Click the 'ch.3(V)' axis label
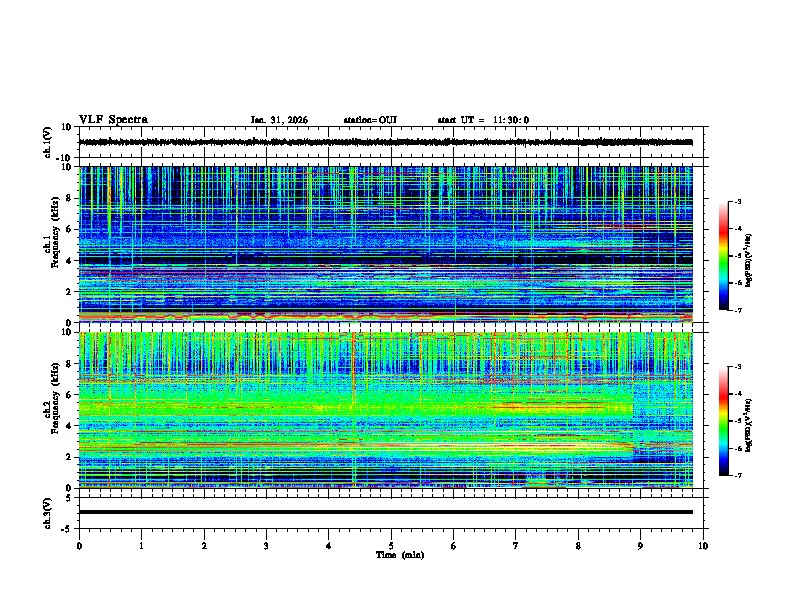 48,513
